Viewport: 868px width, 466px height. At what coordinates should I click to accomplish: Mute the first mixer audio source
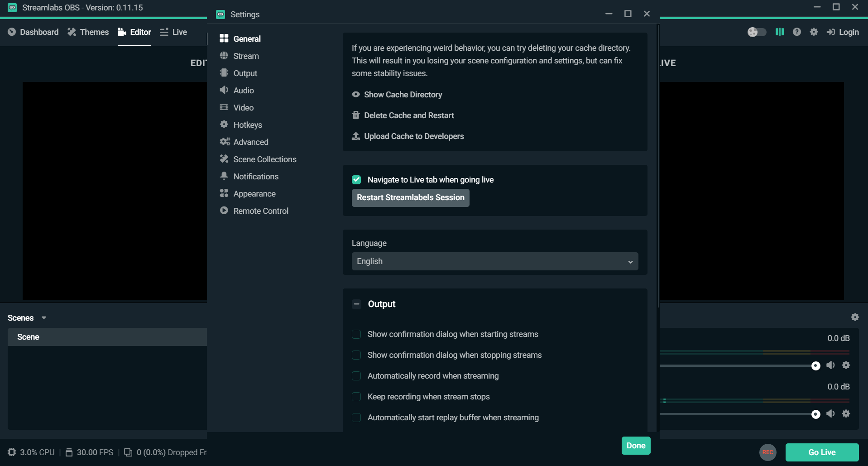tap(830, 365)
